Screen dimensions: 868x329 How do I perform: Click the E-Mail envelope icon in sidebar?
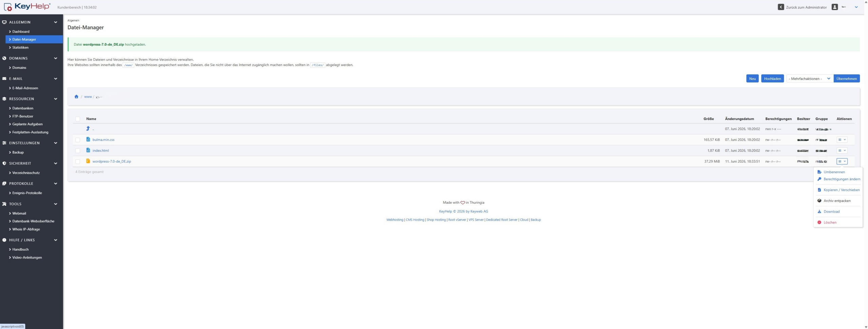tap(4, 79)
